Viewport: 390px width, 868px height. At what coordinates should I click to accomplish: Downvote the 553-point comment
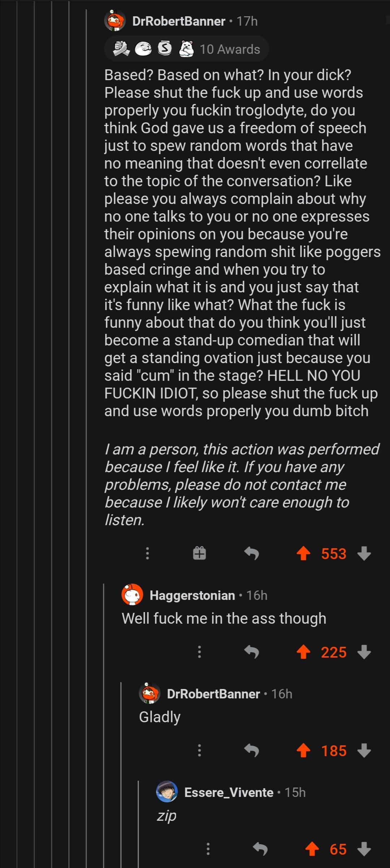tap(364, 553)
